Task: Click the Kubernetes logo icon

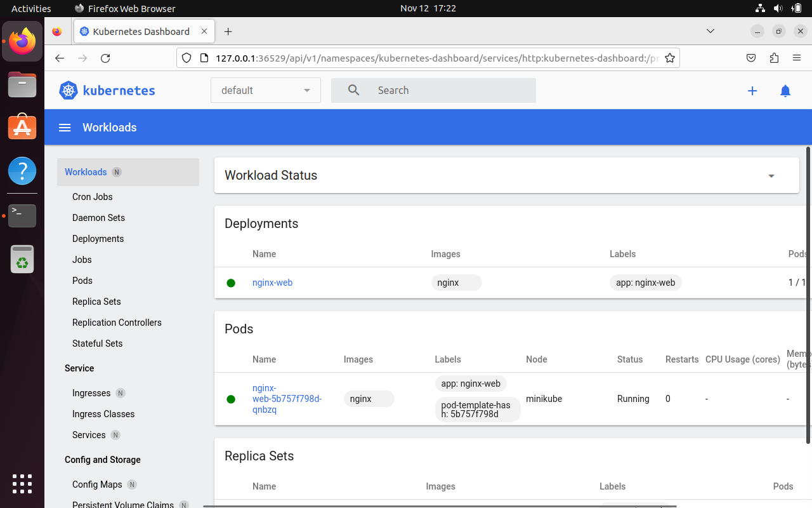Action: (x=68, y=90)
